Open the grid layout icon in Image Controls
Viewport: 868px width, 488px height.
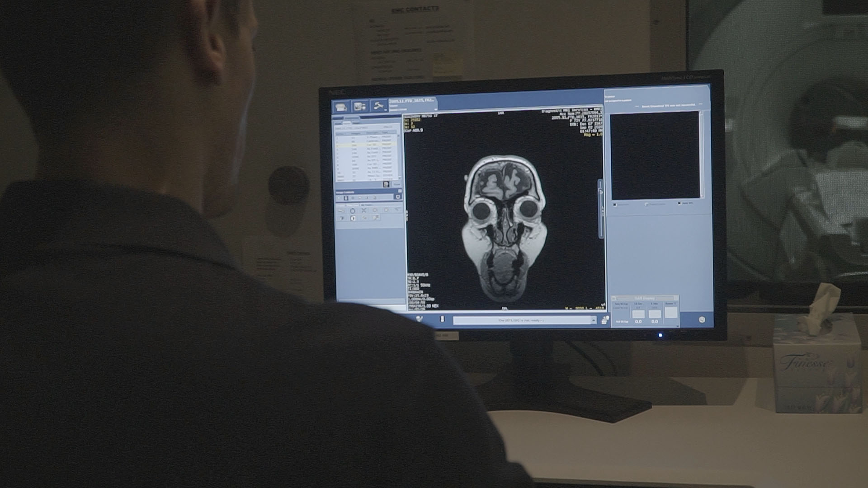click(376, 217)
